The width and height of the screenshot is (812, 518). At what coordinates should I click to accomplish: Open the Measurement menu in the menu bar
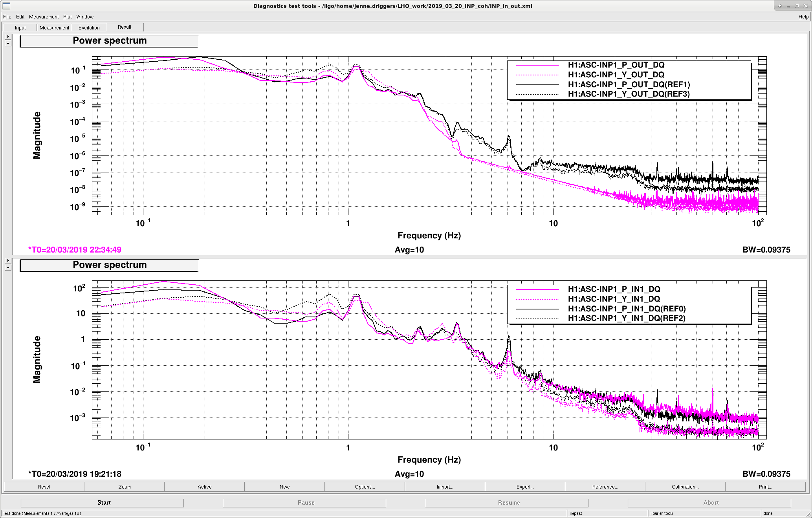(44, 17)
